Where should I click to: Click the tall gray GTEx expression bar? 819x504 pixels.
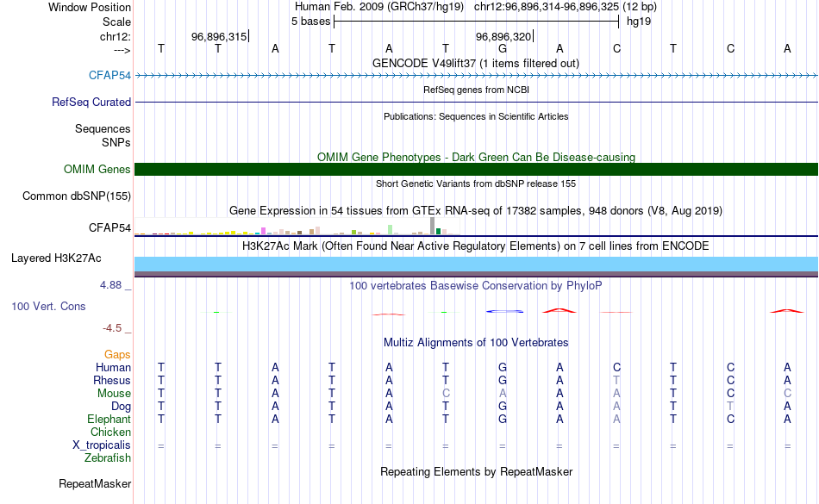433,226
